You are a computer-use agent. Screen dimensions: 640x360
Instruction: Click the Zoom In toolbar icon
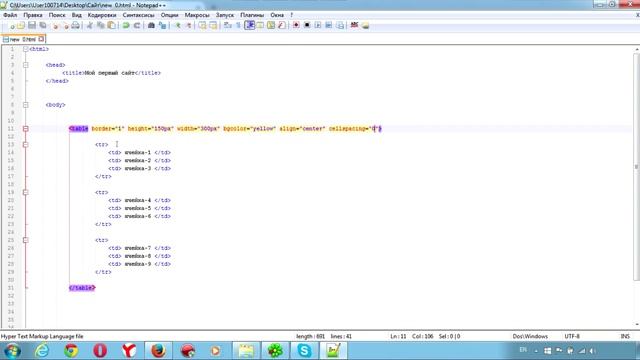(178, 26)
